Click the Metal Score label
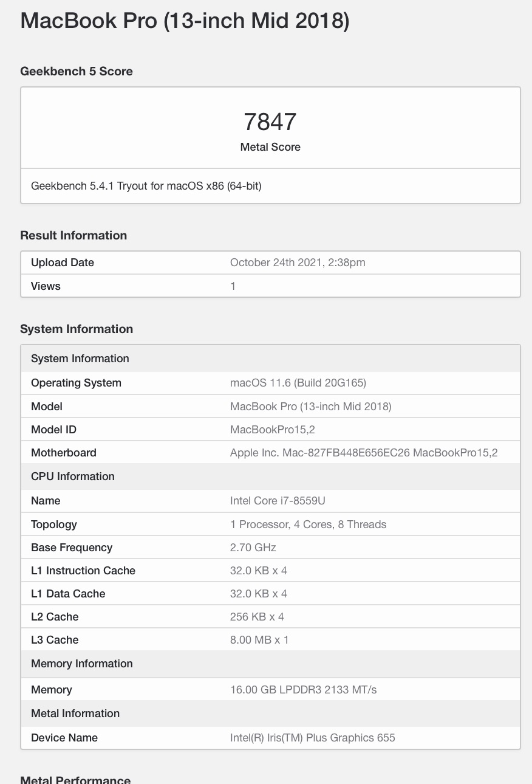The image size is (532, 784). (x=270, y=147)
